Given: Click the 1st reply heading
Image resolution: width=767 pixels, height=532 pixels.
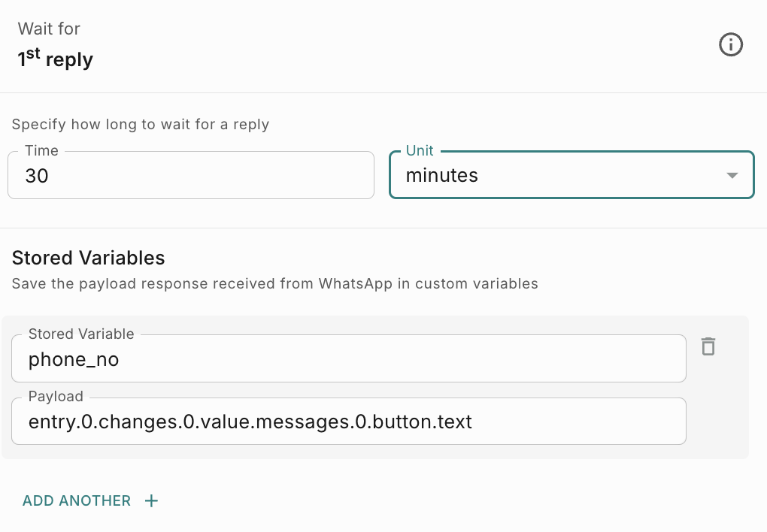Looking at the screenshot, I should (56, 59).
